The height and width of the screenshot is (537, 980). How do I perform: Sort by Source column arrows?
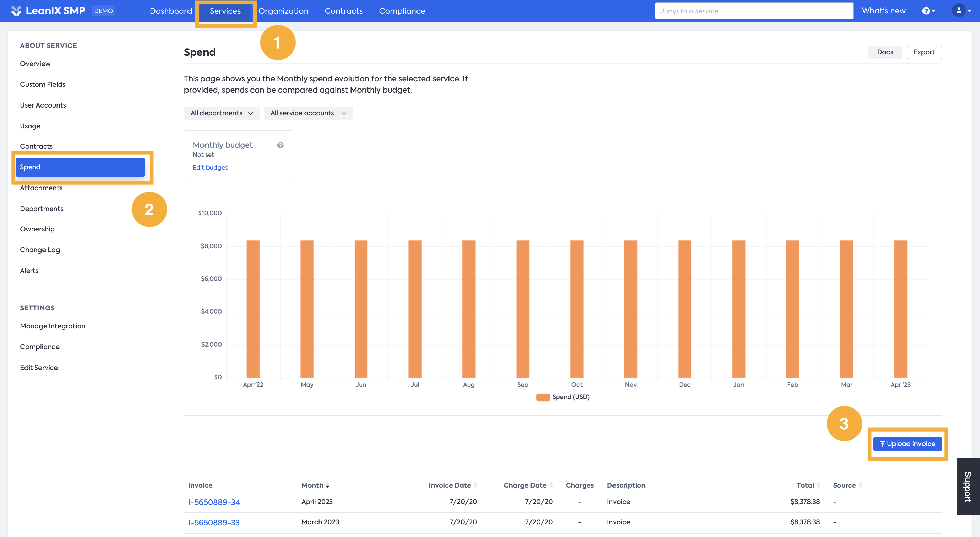[861, 485]
